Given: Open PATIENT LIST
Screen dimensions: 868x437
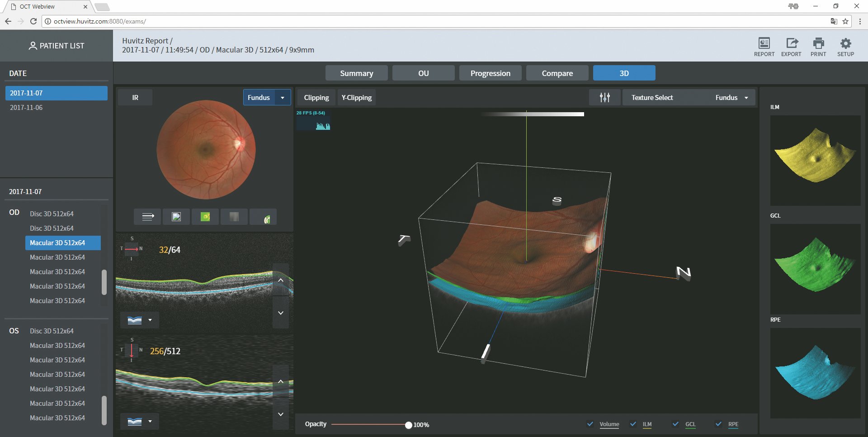Looking at the screenshot, I should coord(57,46).
